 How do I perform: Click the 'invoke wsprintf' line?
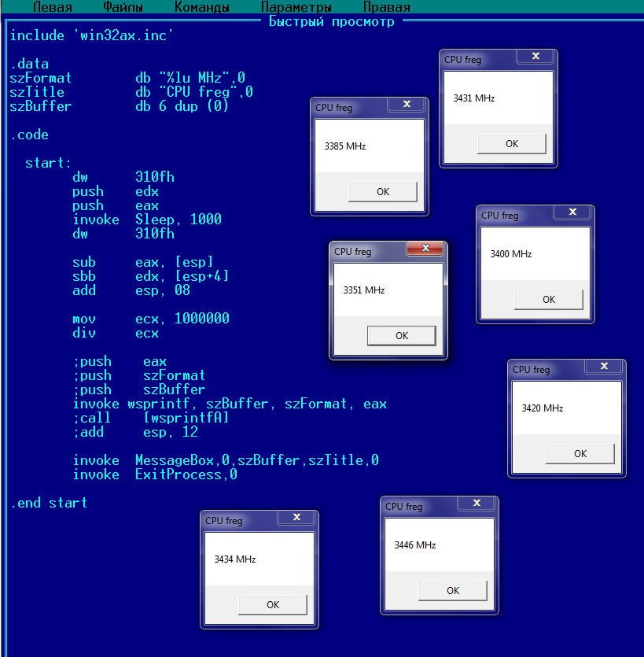230,404
